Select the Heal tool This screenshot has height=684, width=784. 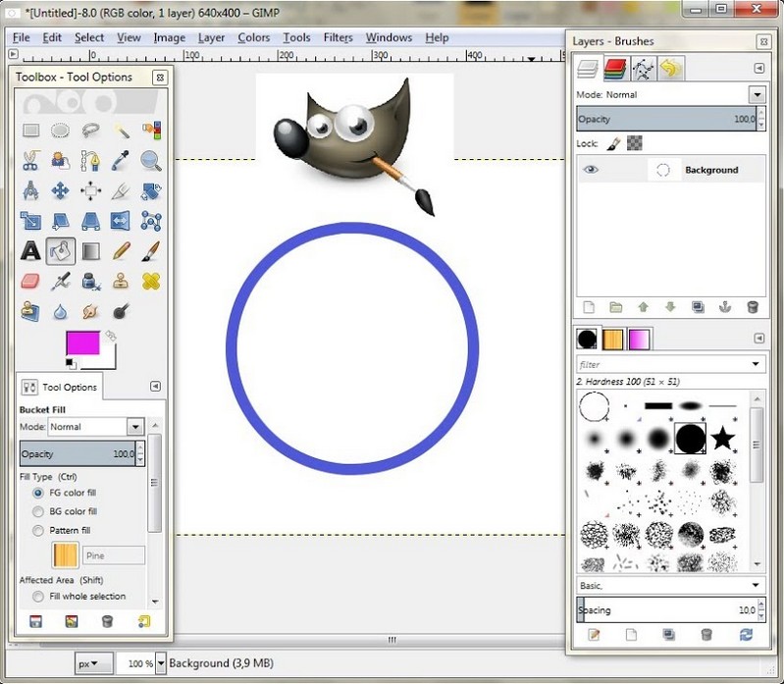pyautogui.click(x=151, y=282)
